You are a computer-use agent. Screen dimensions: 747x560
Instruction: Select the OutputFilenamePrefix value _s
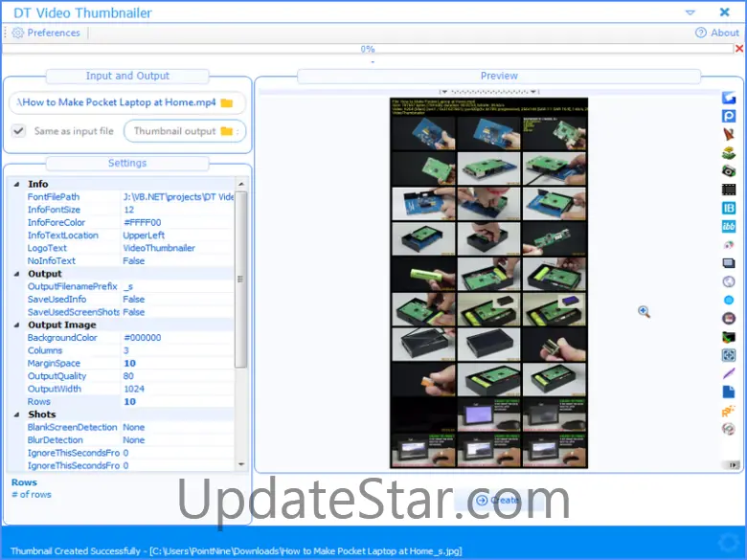pos(178,286)
